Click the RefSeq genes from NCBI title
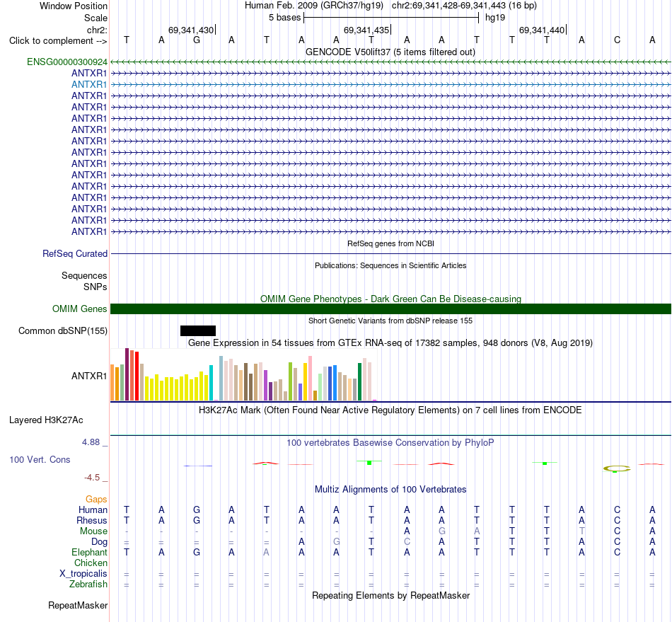 [x=390, y=243]
